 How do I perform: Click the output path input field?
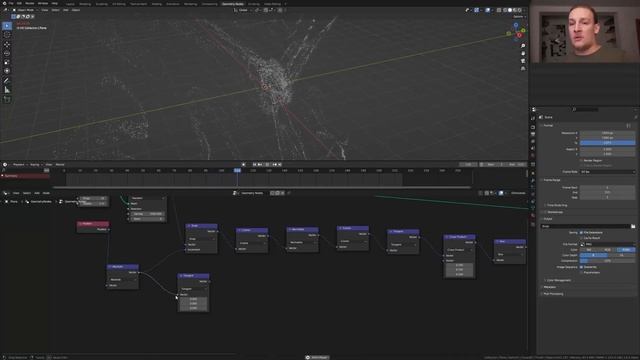[x=585, y=226]
